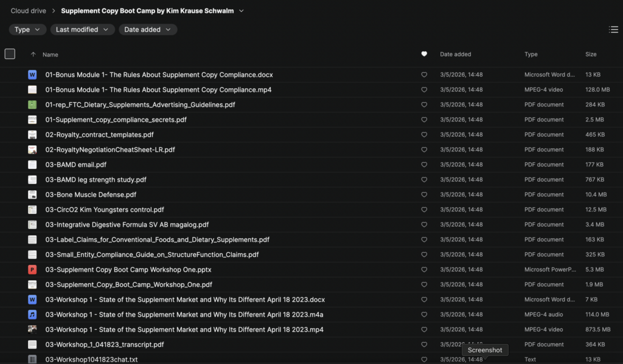
Task: Click green thumbnail icon of FTC Guidelines pdf
Action: pos(32,105)
